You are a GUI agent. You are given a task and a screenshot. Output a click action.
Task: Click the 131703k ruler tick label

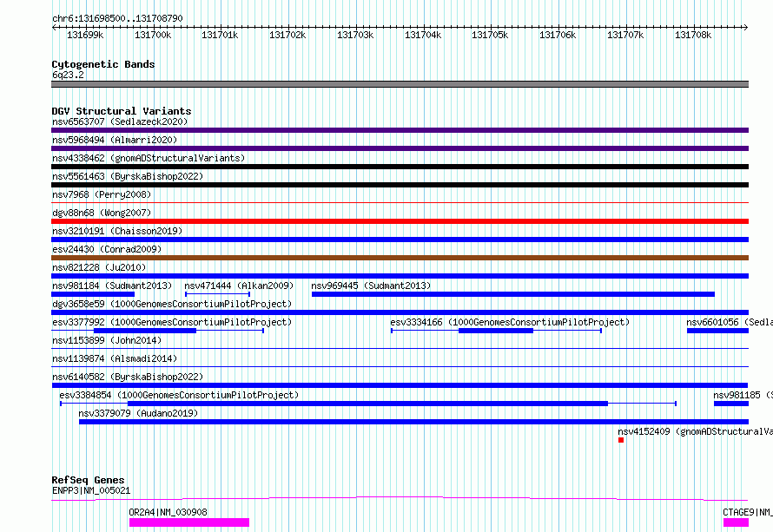(x=355, y=35)
